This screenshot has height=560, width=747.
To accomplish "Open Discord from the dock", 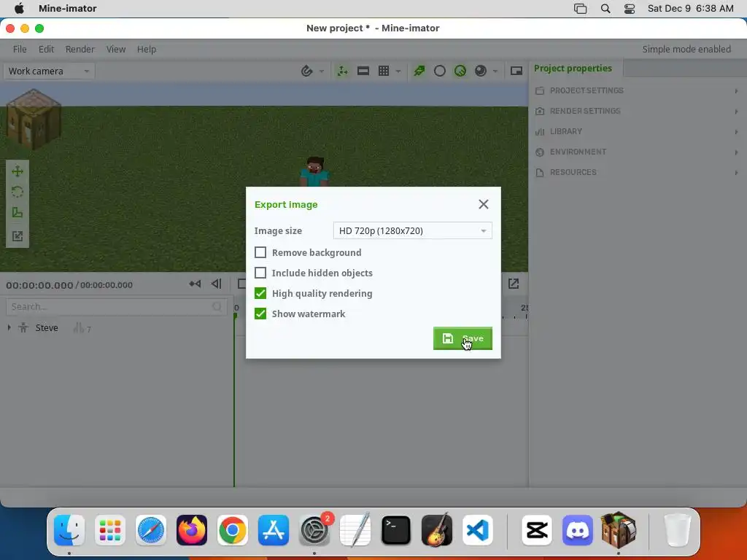I will click(x=578, y=530).
